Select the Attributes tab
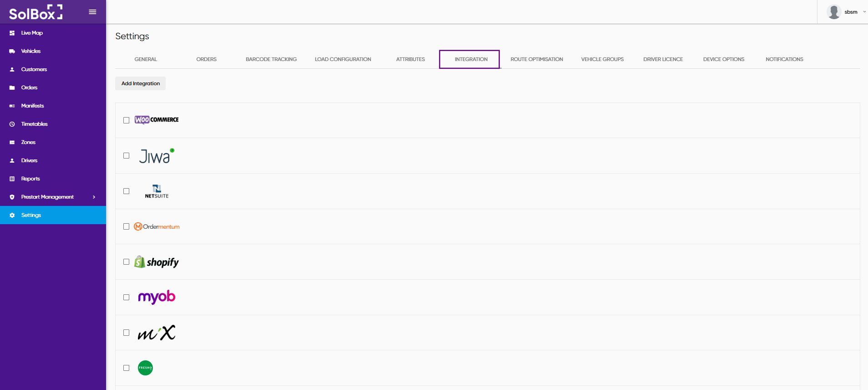 pos(411,59)
